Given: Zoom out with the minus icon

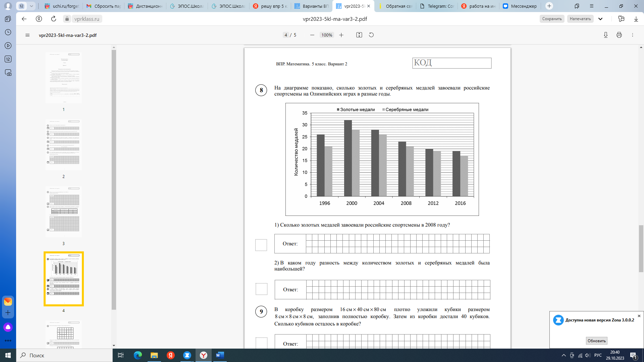Looking at the screenshot, I should coord(312,35).
